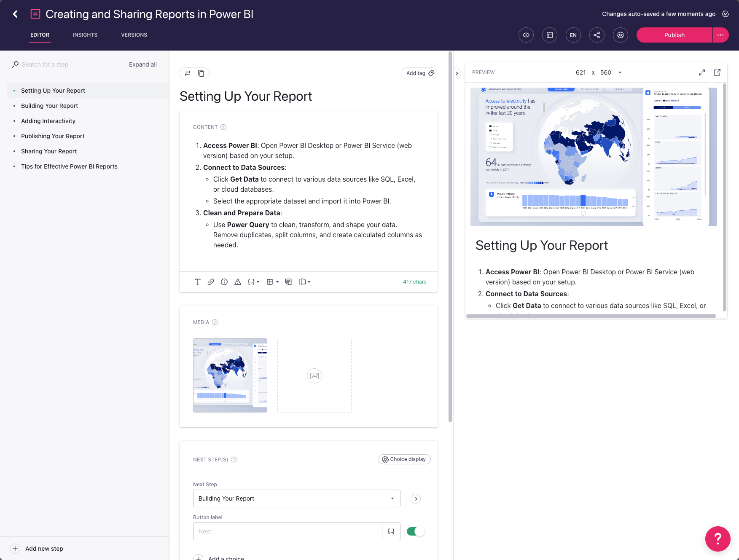Click the Add tag button
The image size is (739, 560).
419,73
